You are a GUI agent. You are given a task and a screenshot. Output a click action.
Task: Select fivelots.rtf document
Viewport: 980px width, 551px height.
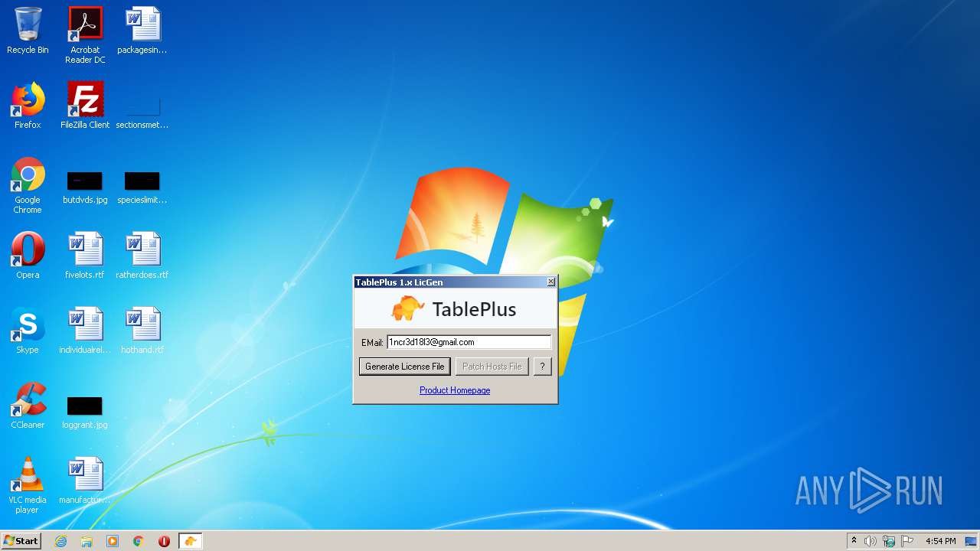[85, 256]
